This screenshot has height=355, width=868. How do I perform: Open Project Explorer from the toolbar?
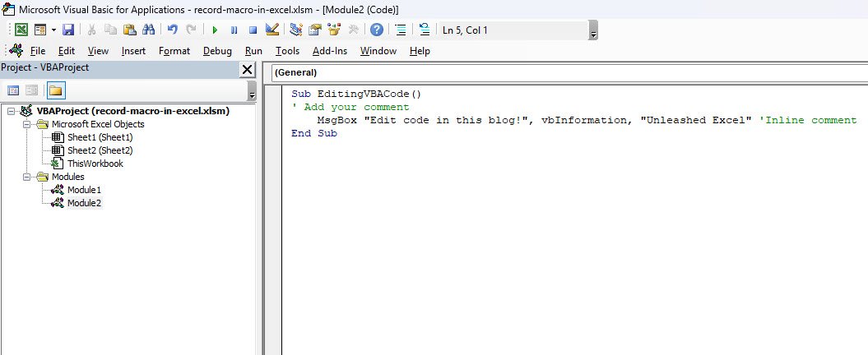(x=296, y=30)
